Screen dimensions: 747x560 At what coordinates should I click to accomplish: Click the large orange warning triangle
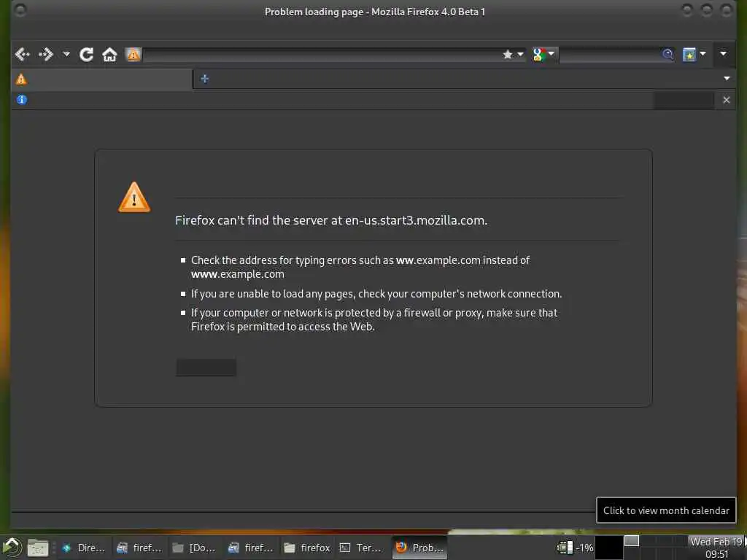[134, 197]
